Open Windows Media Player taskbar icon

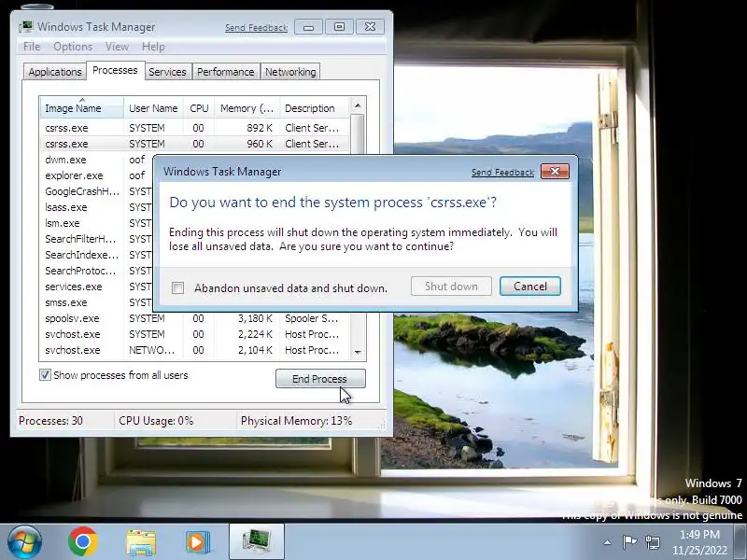click(198, 542)
